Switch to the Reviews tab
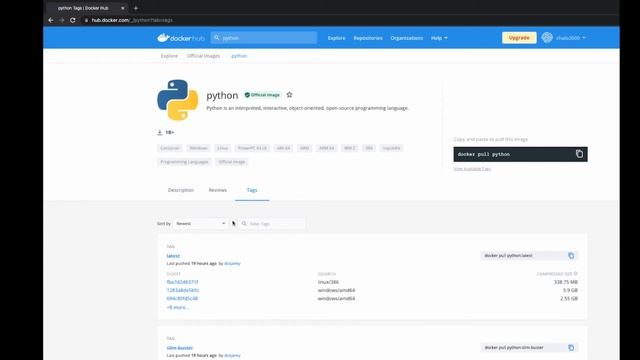This screenshot has width=640, height=360. [218, 190]
